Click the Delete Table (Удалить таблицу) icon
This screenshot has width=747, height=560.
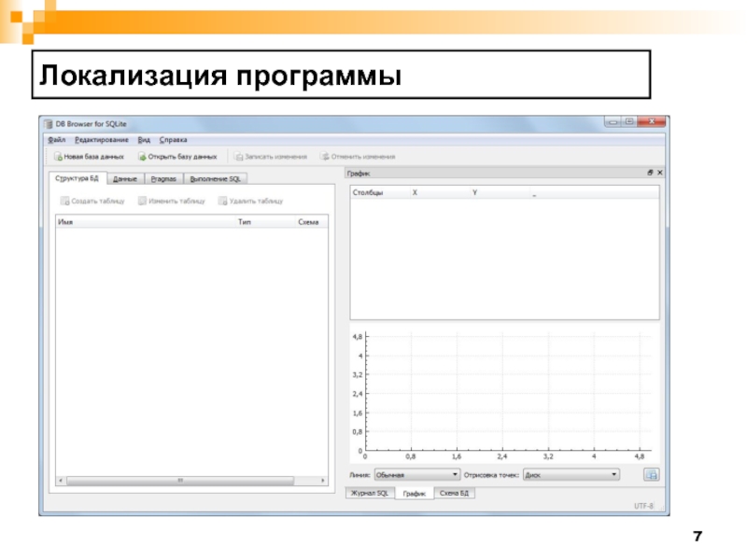pyautogui.click(x=222, y=201)
